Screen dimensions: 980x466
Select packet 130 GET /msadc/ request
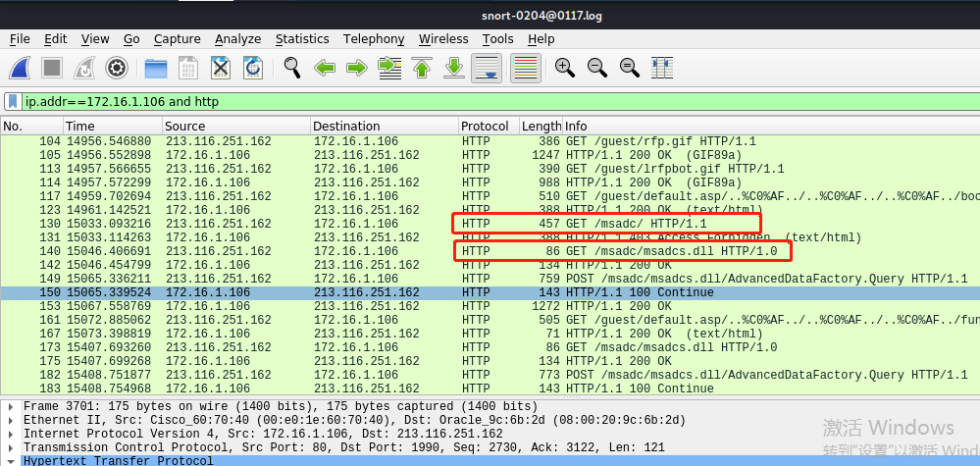pyautogui.click(x=490, y=224)
